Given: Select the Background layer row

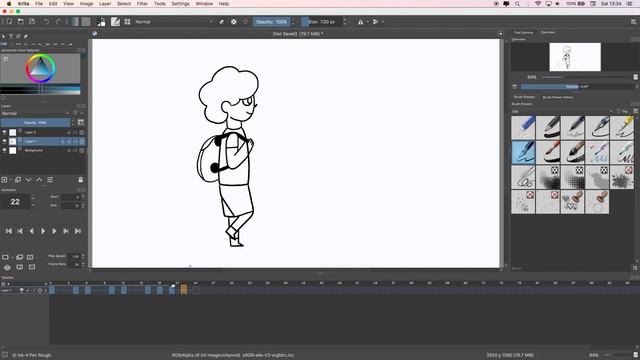Looking at the screenshot, I should point(43,150).
